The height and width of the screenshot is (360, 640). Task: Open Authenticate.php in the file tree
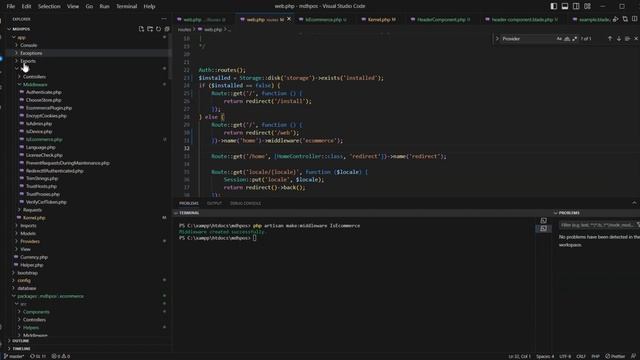tap(44, 92)
